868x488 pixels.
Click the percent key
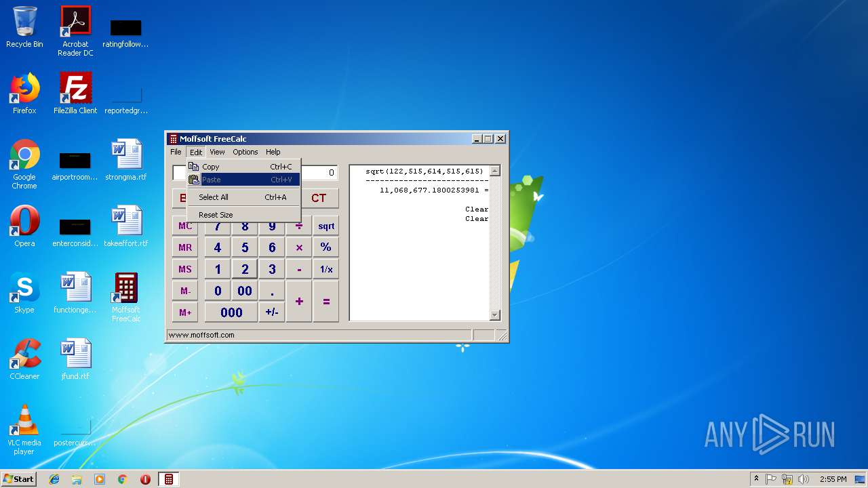[326, 247]
